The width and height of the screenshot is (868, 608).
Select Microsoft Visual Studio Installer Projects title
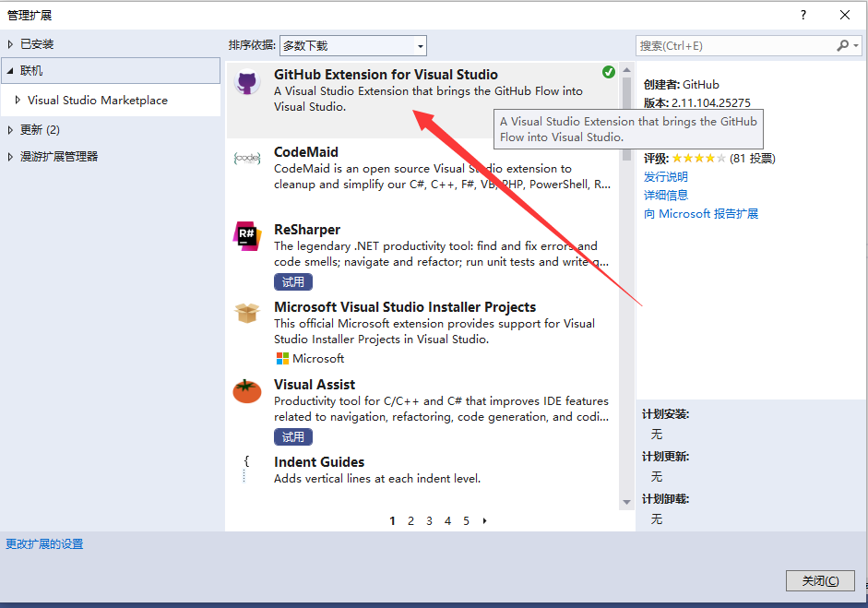405,307
